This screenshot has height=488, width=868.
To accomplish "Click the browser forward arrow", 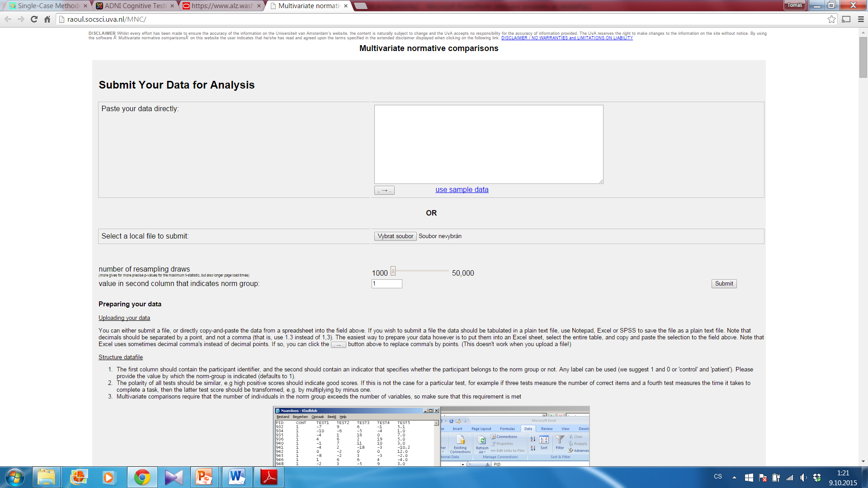I will point(21,19).
